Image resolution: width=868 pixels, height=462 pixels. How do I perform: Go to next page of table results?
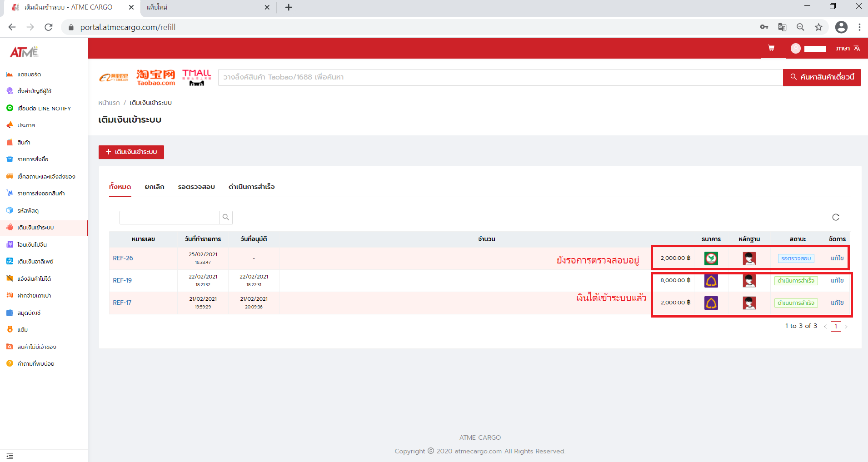click(x=846, y=327)
